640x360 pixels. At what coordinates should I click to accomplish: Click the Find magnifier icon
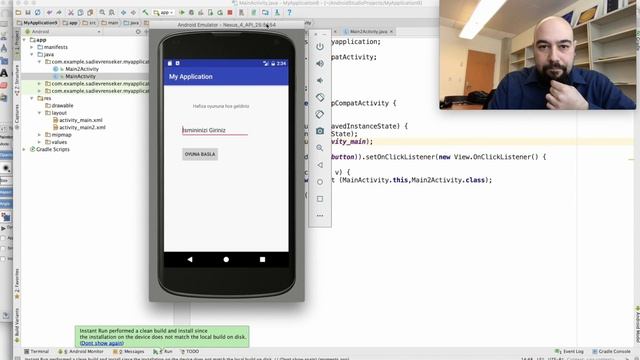(102, 13)
